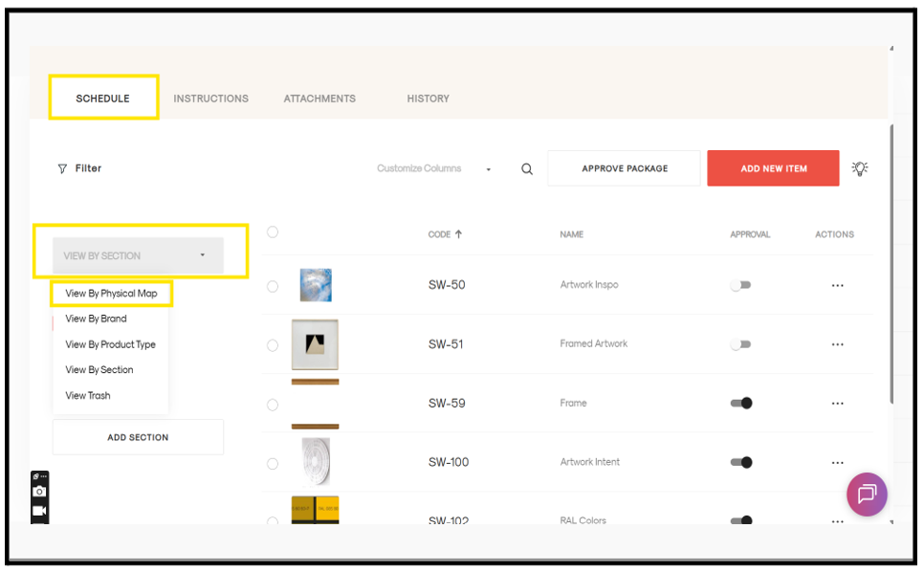Sort by CODE column arrow
924x572 pixels.
[458, 233]
